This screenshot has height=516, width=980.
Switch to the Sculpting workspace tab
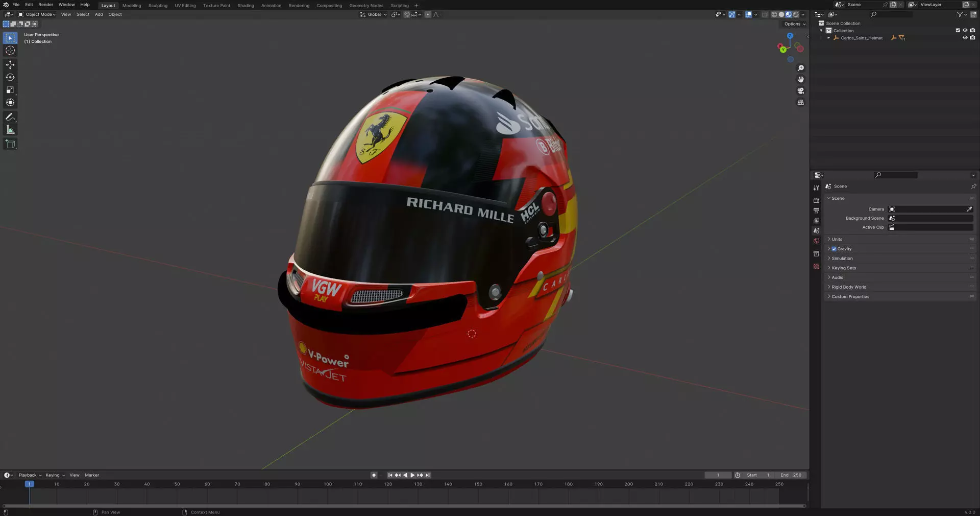click(x=158, y=6)
